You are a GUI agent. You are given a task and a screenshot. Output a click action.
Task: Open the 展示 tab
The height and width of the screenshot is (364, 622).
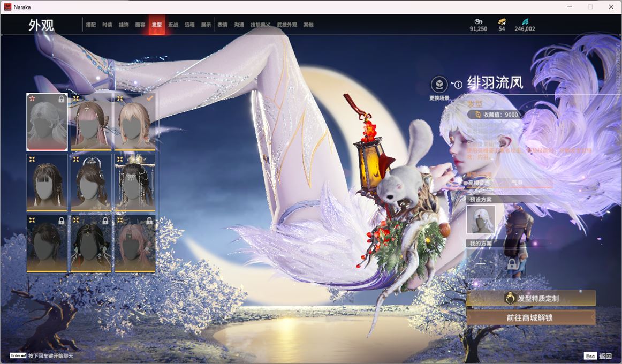click(206, 25)
